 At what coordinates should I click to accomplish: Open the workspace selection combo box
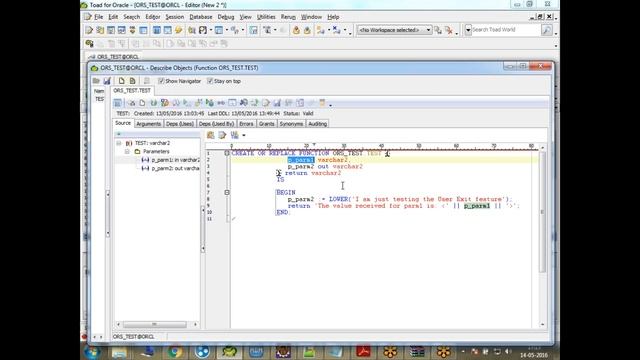[394, 30]
